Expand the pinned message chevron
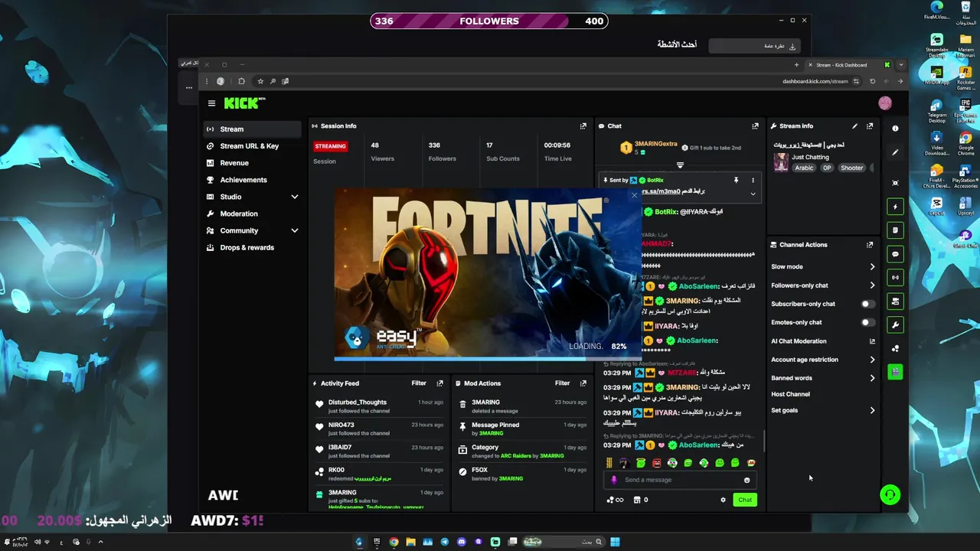Image resolution: width=980 pixels, height=551 pixels. (753, 194)
